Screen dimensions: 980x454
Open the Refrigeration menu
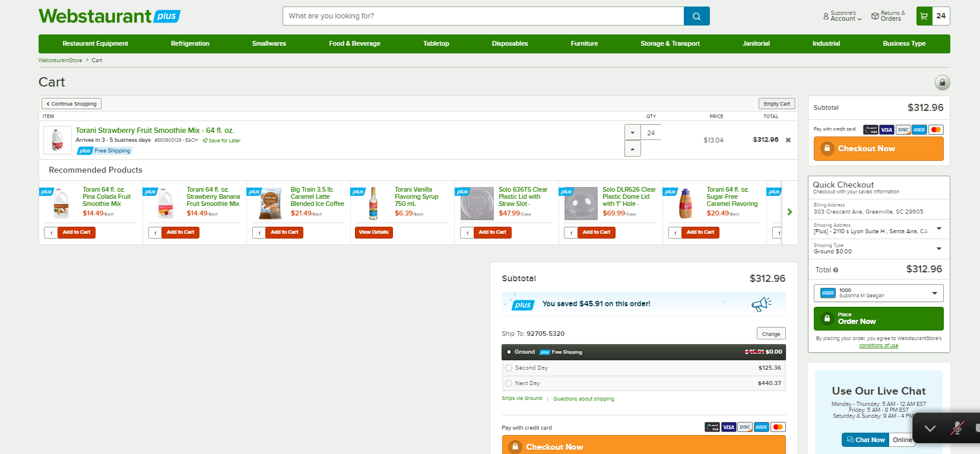point(190,44)
